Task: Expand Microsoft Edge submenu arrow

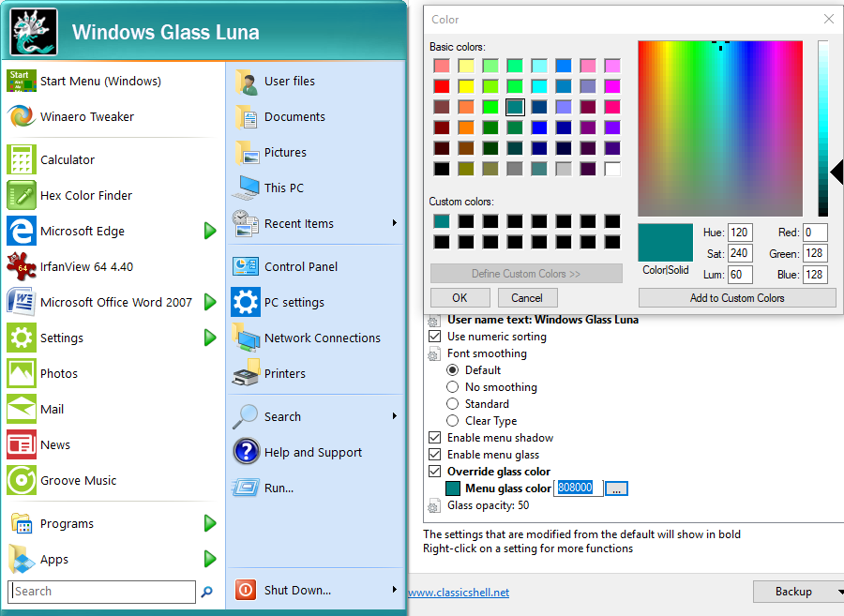Action: (x=210, y=231)
